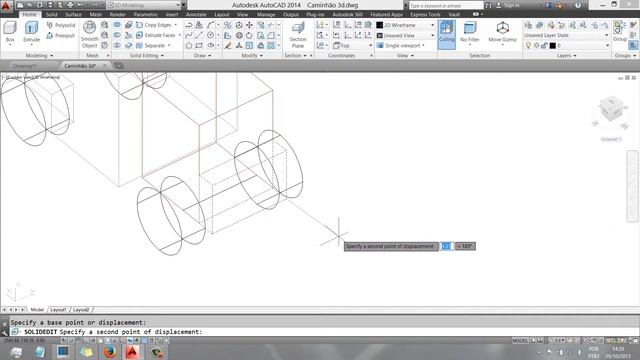This screenshot has height=360, width=640.
Task: Switch to the Render ribbon tab
Action: click(x=118, y=14)
